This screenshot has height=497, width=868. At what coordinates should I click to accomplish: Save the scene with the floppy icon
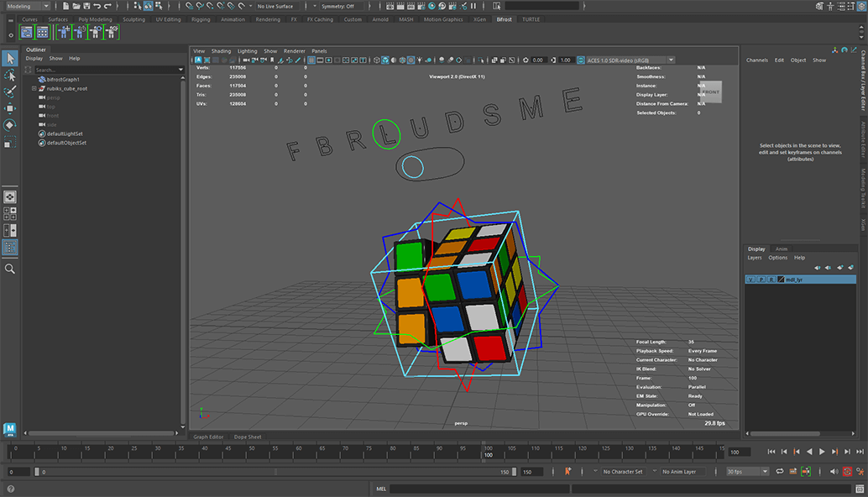click(87, 6)
